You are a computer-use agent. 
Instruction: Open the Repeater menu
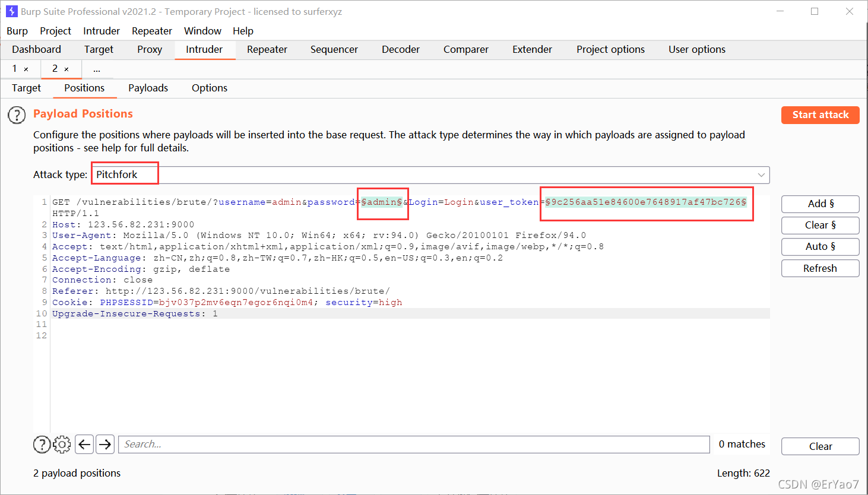152,31
